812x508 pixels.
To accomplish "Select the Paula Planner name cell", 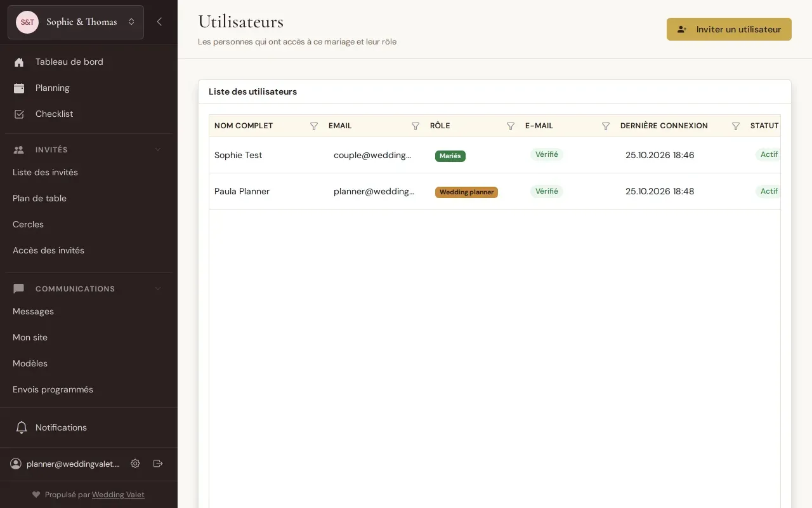I will click(x=266, y=191).
